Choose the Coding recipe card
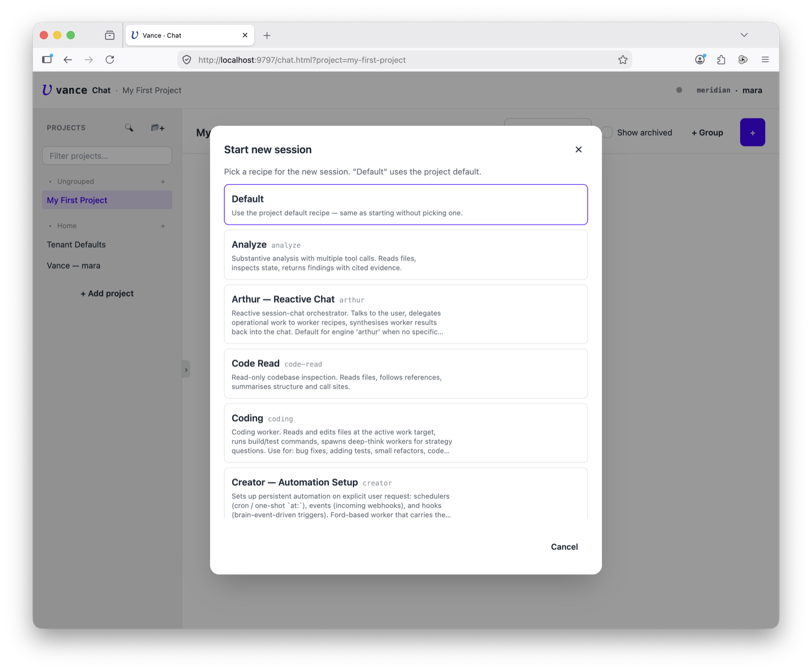Image resolution: width=812 pixels, height=672 pixels. tap(406, 433)
